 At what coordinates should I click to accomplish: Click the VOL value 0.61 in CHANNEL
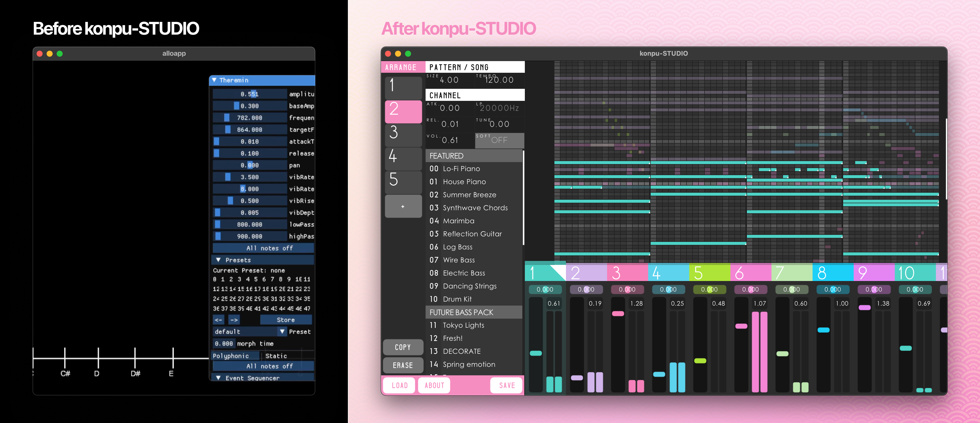pyautogui.click(x=450, y=140)
